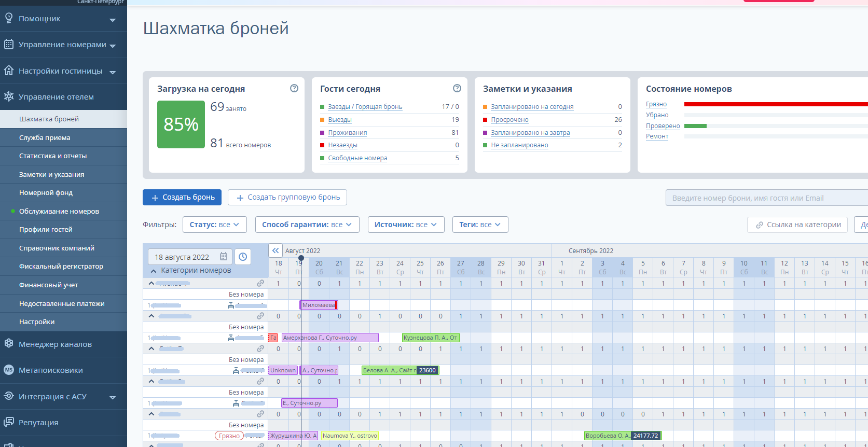868x447 pixels.
Task: Open Финансовый учет menu item
Action: point(63,285)
